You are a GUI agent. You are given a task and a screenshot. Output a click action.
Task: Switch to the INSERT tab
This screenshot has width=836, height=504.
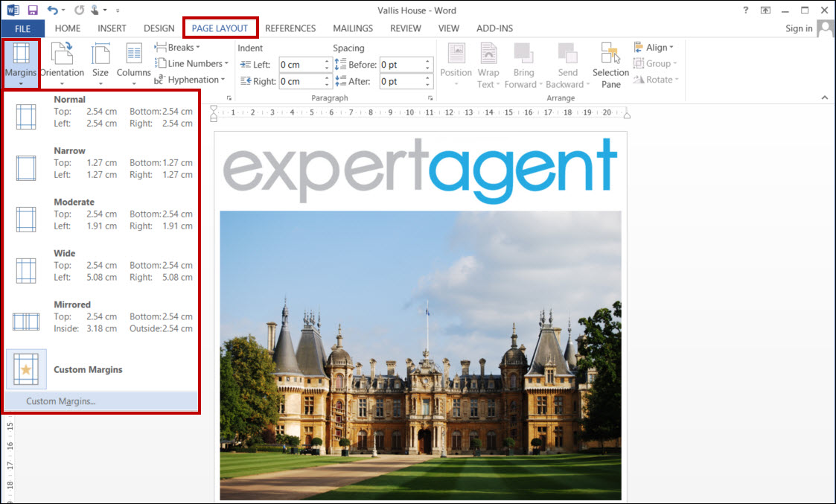pos(112,28)
